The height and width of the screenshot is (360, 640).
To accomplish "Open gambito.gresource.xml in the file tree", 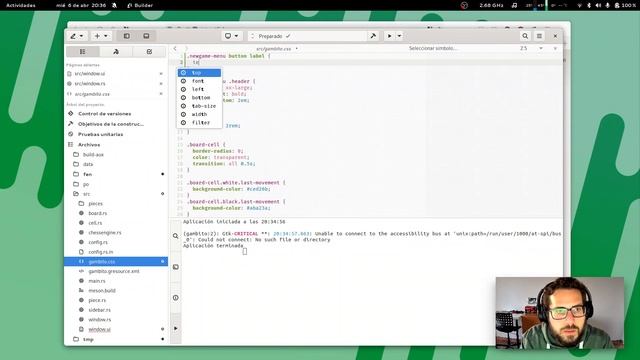I will pyautogui.click(x=114, y=271).
